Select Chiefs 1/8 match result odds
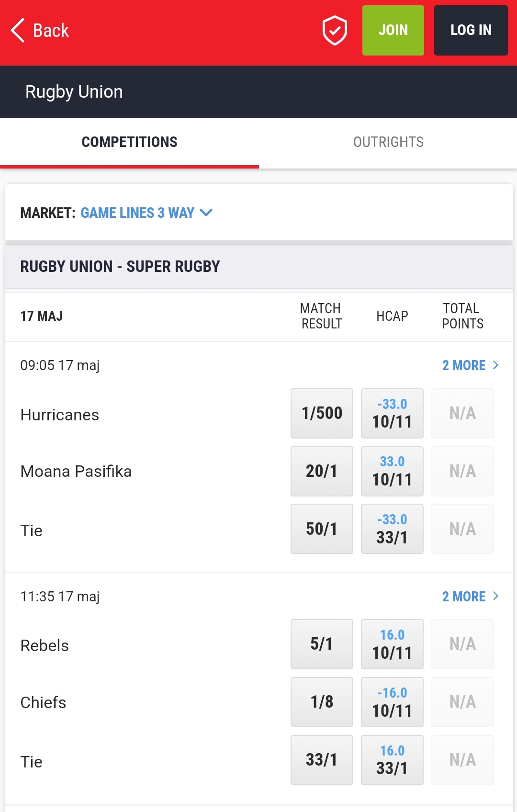Image resolution: width=517 pixels, height=812 pixels. 321,702
